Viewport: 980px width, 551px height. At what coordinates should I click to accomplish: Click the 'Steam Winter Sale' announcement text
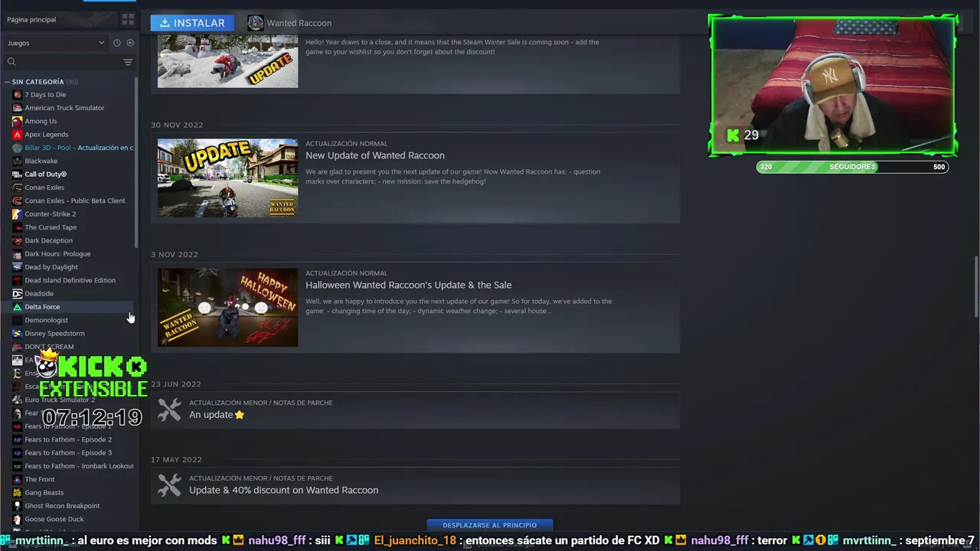[x=452, y=47]
